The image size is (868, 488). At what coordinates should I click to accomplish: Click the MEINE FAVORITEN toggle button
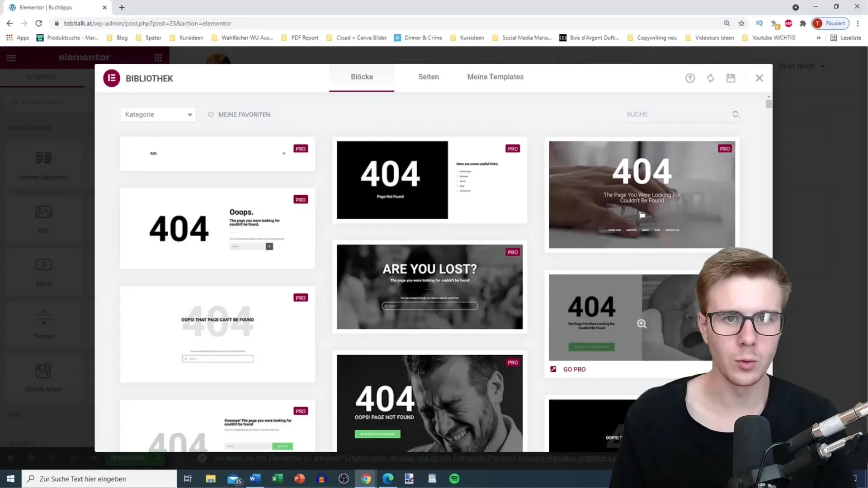tap(238, 114)
